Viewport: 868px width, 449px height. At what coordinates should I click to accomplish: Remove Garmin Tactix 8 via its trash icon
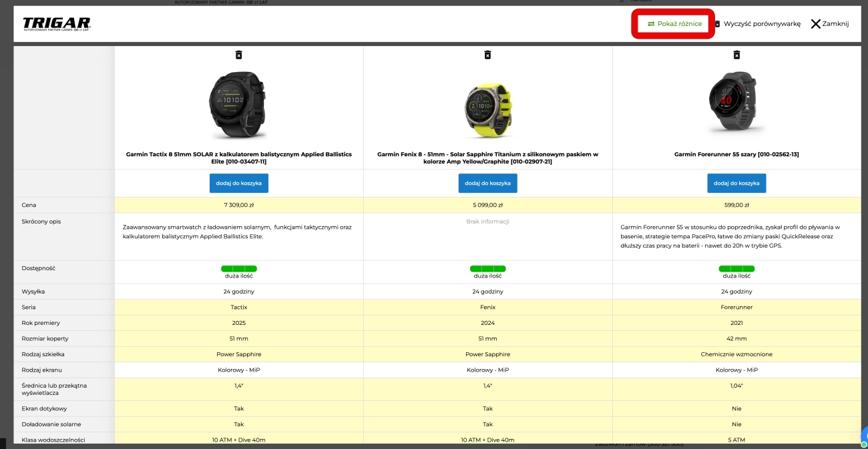(238, 55)
